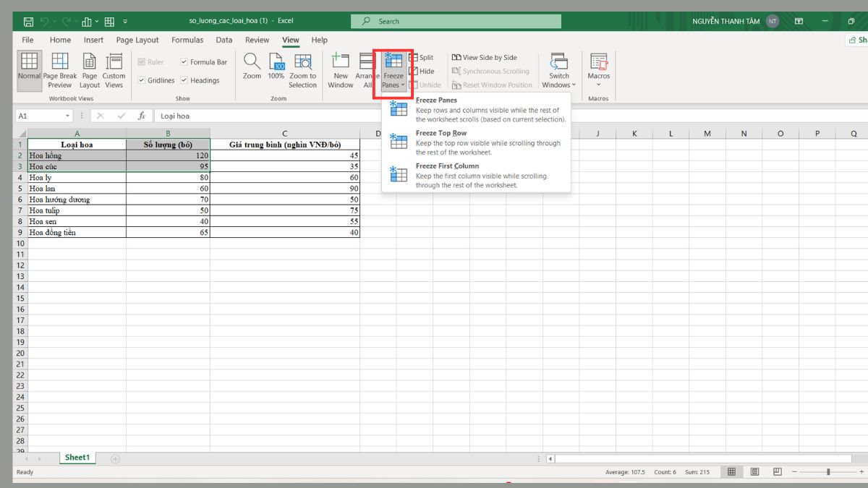
Task: Expand the Name Box dropdown arrow
Action: tap(68, 116)
